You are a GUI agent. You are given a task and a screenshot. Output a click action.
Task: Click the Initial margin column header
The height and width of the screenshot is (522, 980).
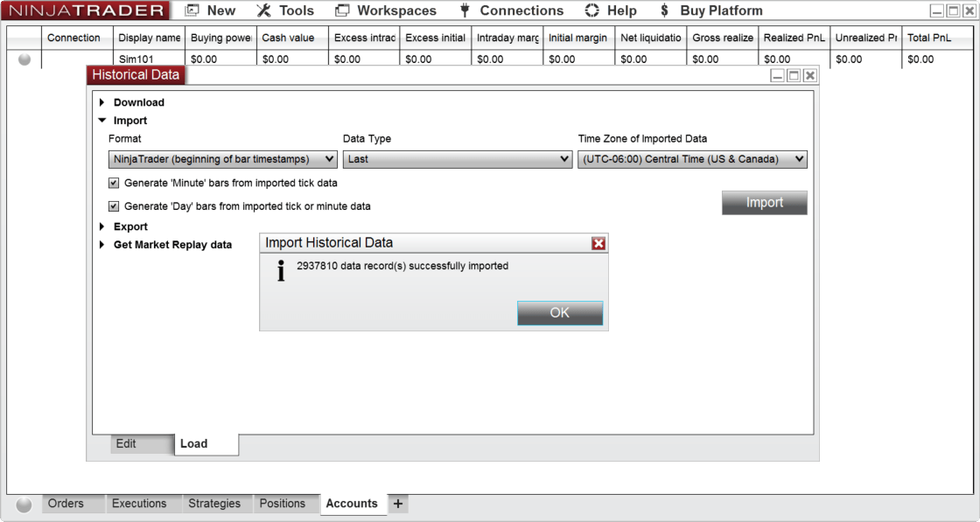click(x=578, y=38)
